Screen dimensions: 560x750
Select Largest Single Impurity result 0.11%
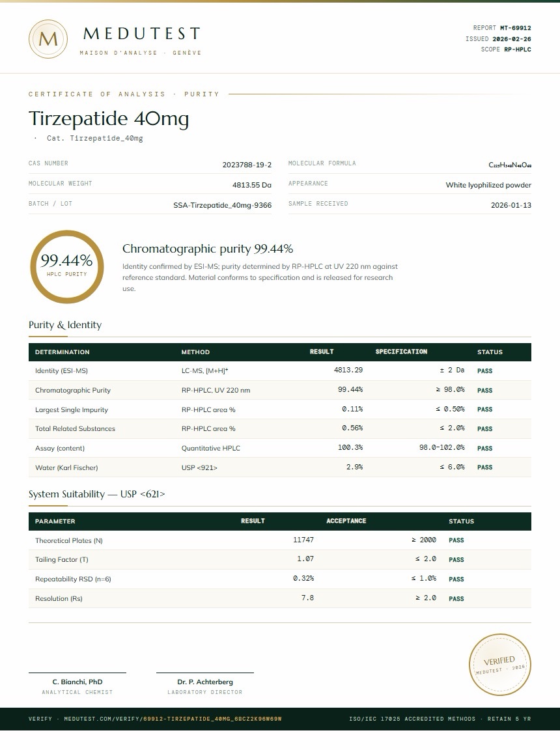(352, 409)
